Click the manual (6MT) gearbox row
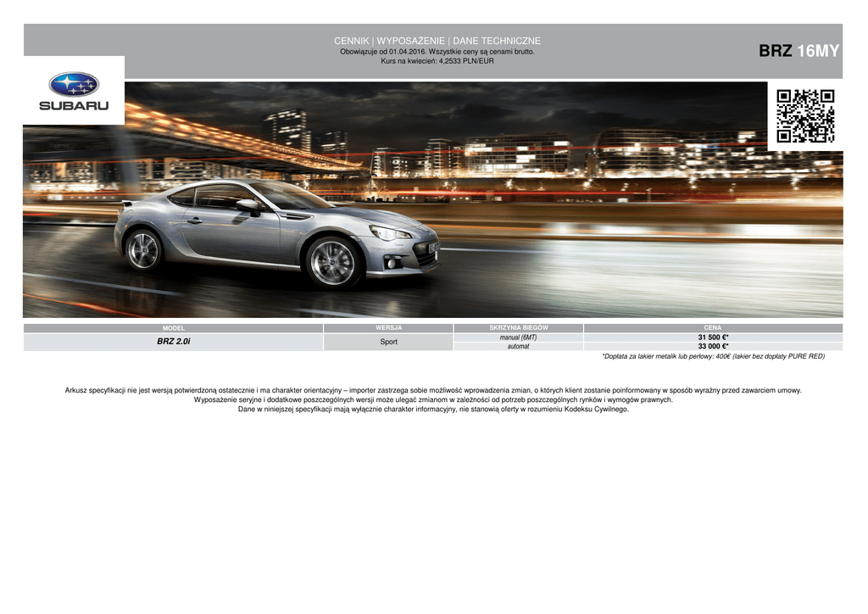 click(x=518, y=338)
